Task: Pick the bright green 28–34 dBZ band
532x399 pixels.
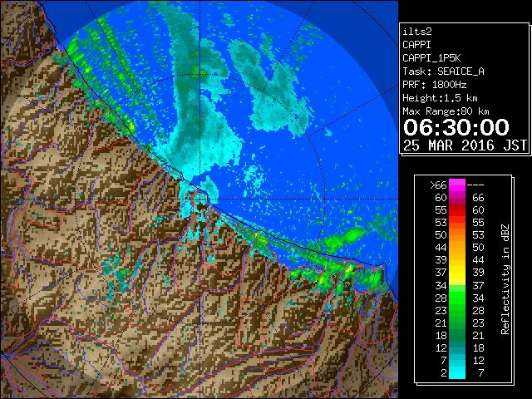Action: (x=457, y=298)
